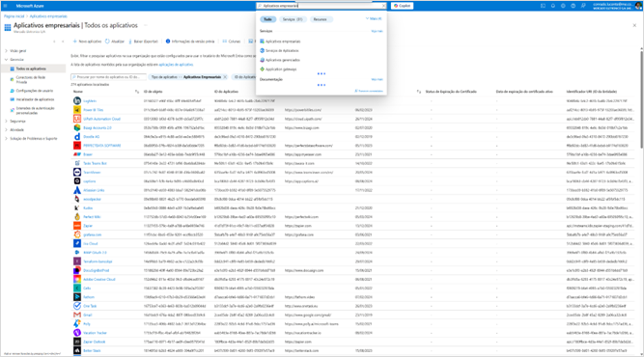This screenshot has height=357, width=644.
Task: Open Copilot from the top bar
Action: tap(402, 6)
